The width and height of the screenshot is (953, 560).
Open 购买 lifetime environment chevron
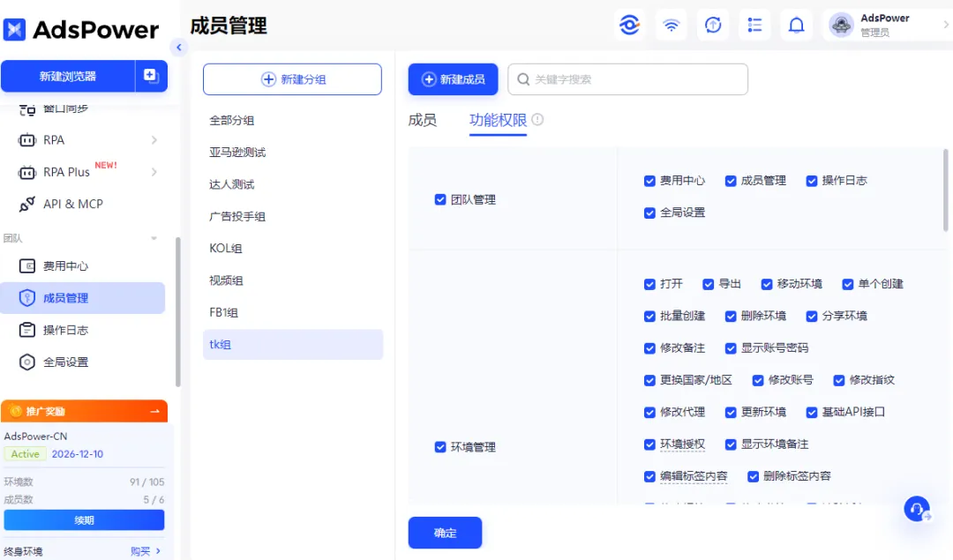point(158,551)
